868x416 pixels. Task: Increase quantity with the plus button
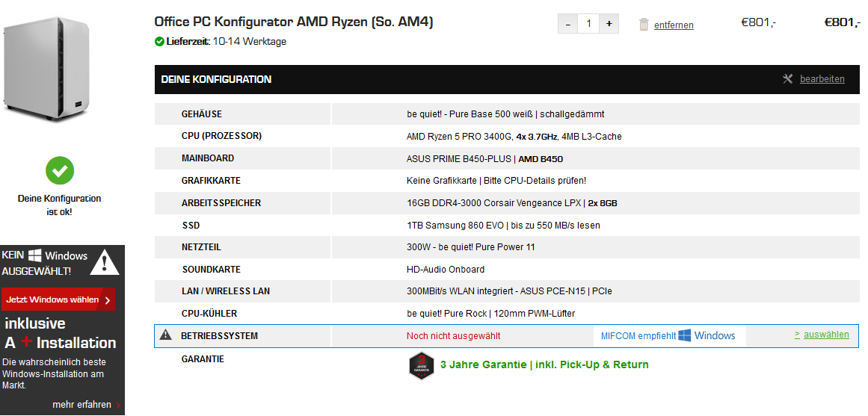[609, 24]
